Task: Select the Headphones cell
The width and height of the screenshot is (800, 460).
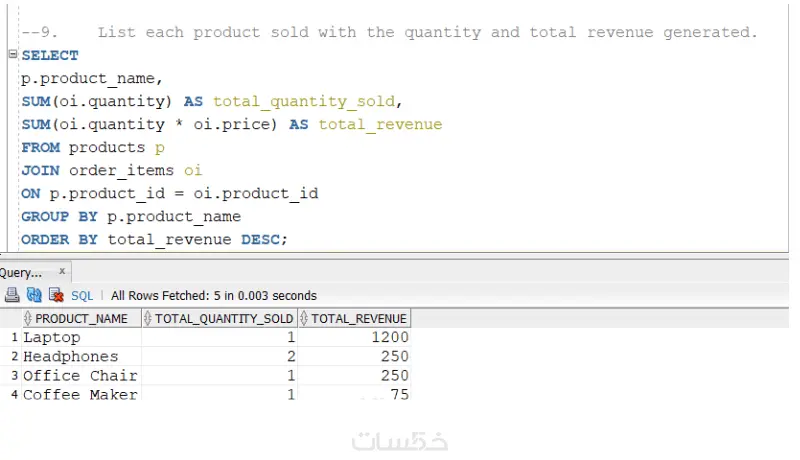Action: [x=82, y=356]
